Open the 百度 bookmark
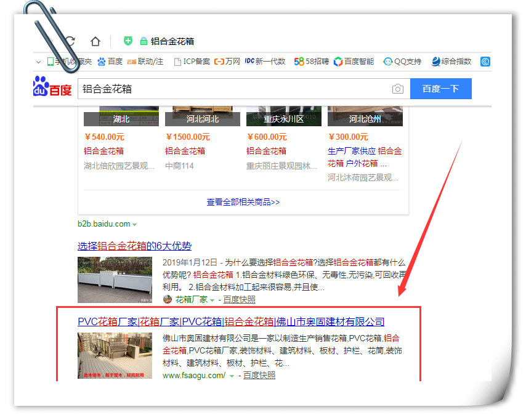The image size is (526, 420). [x=110, y=62]
